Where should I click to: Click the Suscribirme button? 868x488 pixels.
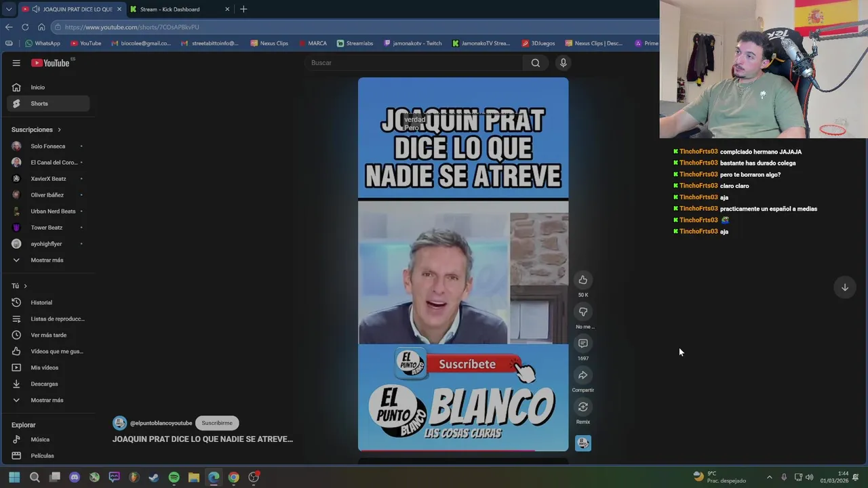point(217,423)
